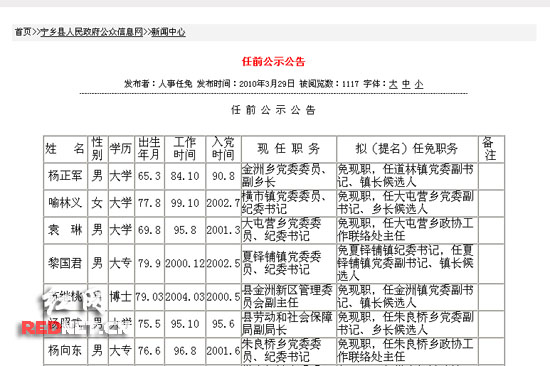Click work start cell 2004.03

click(x=185, y=297)
